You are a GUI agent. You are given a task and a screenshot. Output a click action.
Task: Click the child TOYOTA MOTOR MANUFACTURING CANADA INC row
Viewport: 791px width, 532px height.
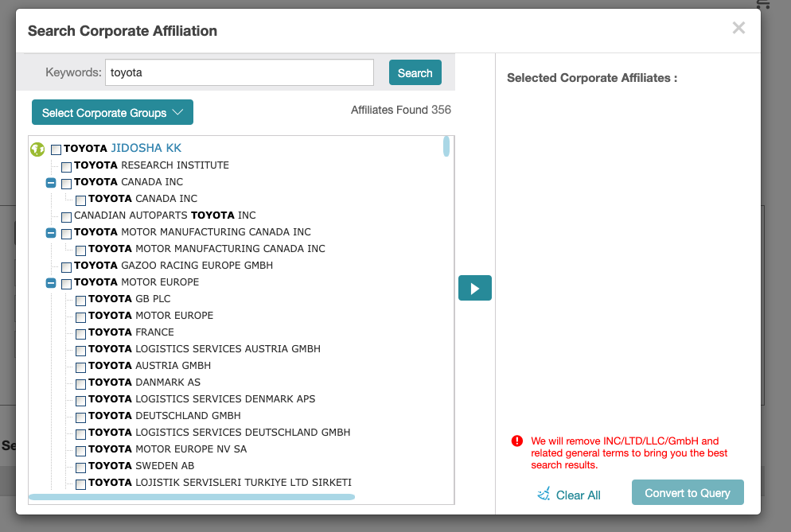tap(207, 249)
